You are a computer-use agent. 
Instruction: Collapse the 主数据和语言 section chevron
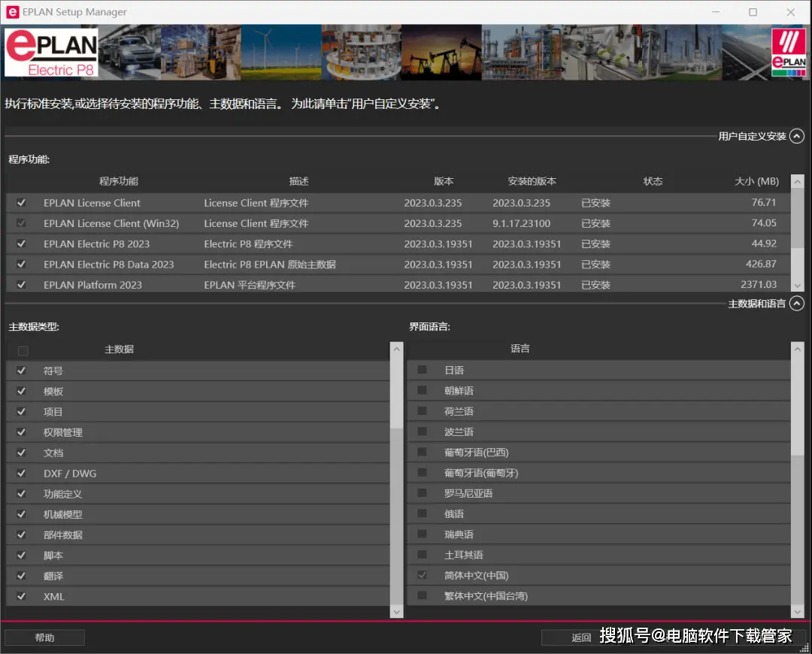[x=796, y=304]
